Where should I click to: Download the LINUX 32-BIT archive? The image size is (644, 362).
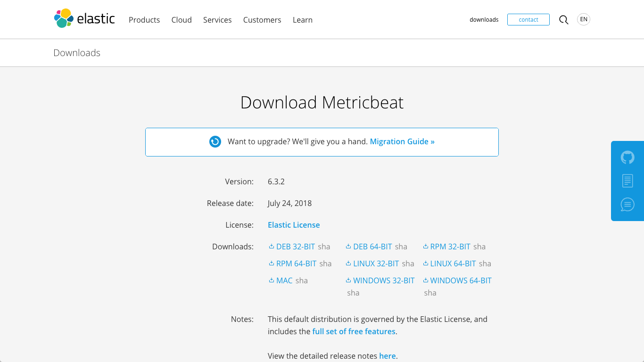click(x=376, y=263)
